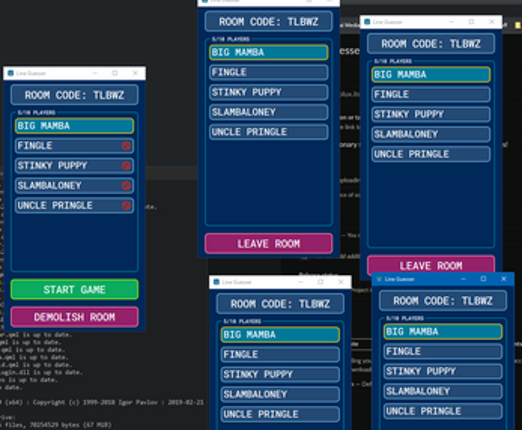
Task: Kick Fingle using the red ban icon
Action: pyautogui.click(x=126, y=146)
